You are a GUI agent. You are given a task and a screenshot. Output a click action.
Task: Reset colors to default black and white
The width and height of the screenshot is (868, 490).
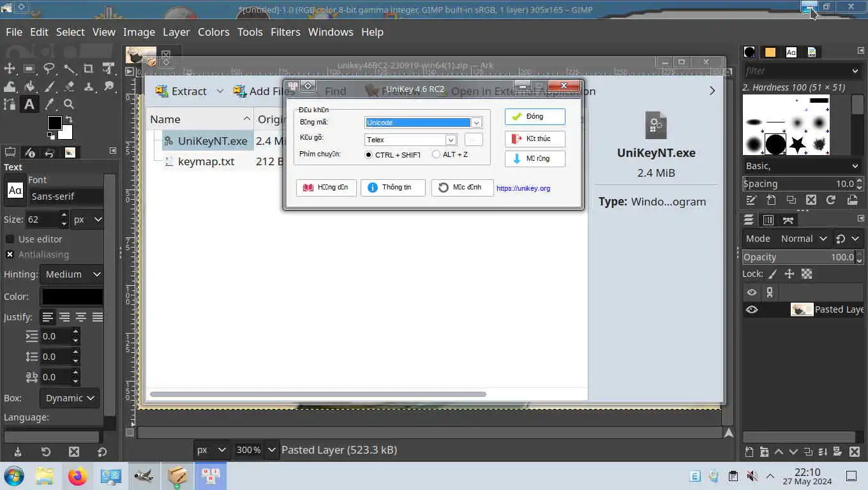(x=51, y=135)
